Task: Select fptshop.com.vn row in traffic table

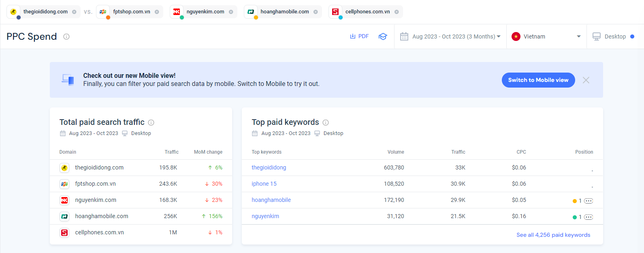Action: [x=141, y=184]
